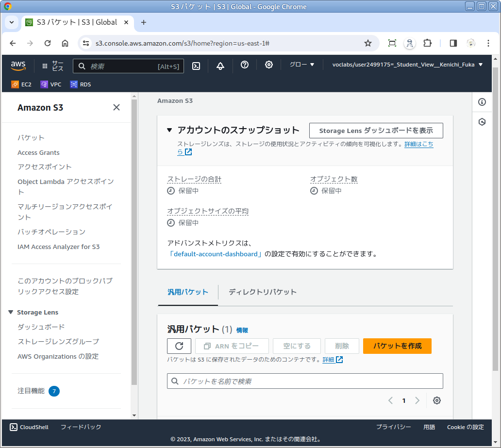Open the voclabs account menu dropdown

[407, 65]
